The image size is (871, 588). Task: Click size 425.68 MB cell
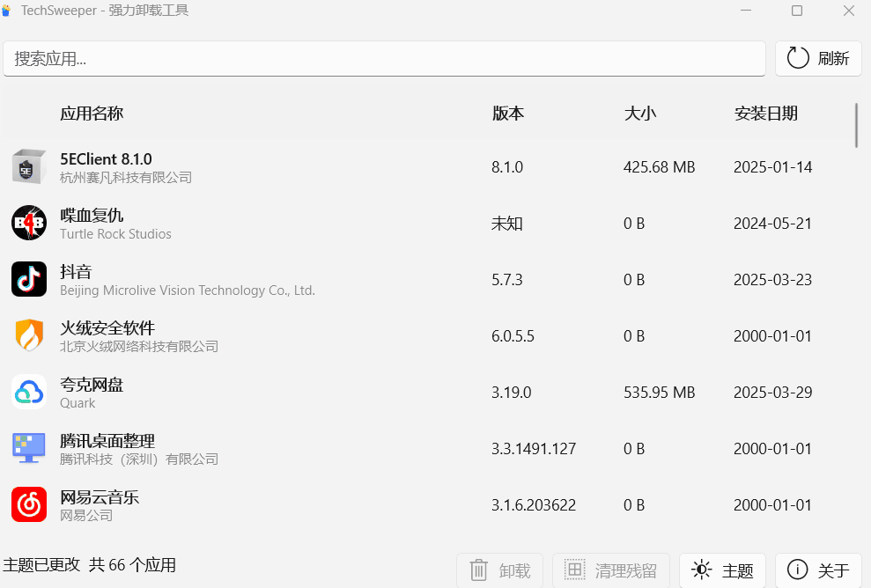[660, 167]
